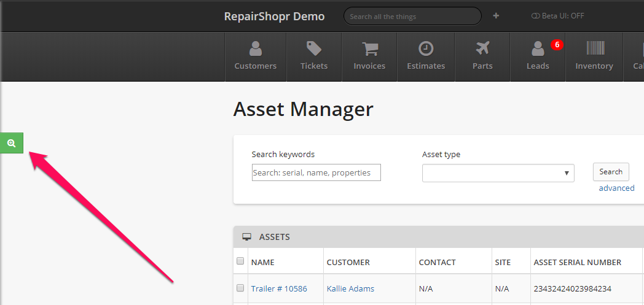
Task: Open the advanced search link
Action: (616, 188)
